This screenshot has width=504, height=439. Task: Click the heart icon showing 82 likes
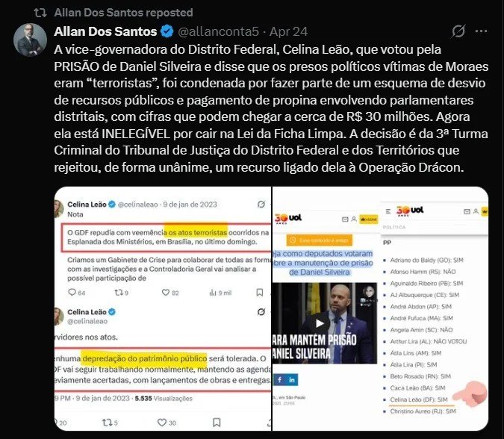[x=165, y=293]
